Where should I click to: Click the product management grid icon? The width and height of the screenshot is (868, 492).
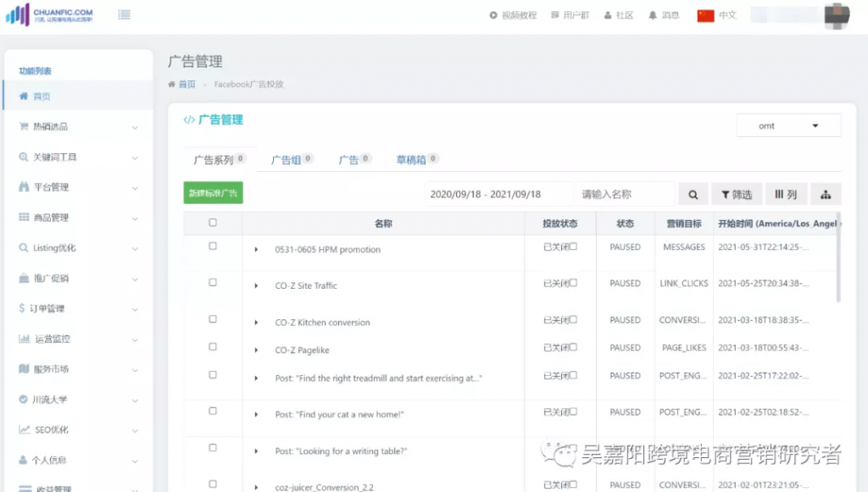coord(24,217)
